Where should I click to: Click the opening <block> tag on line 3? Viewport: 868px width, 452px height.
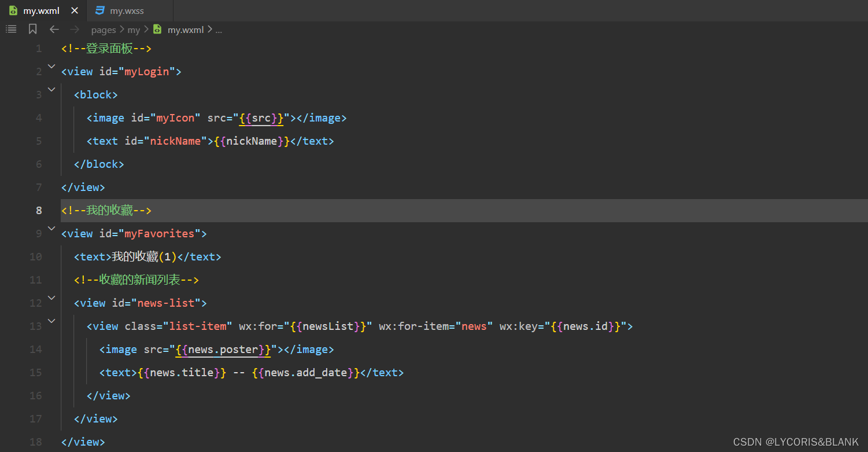[x=96, y=95]
